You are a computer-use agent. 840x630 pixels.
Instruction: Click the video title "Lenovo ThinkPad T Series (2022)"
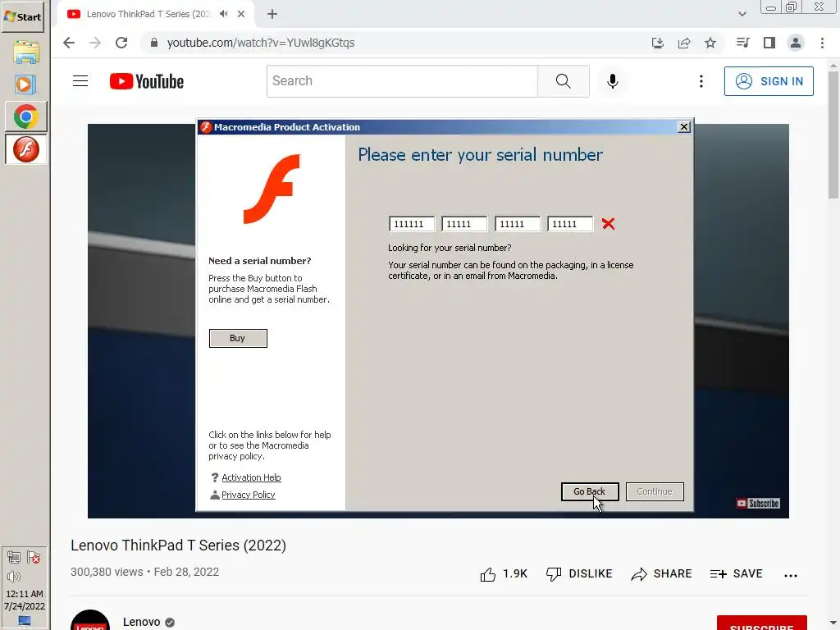pyautogui.click(x=178, y=546)
